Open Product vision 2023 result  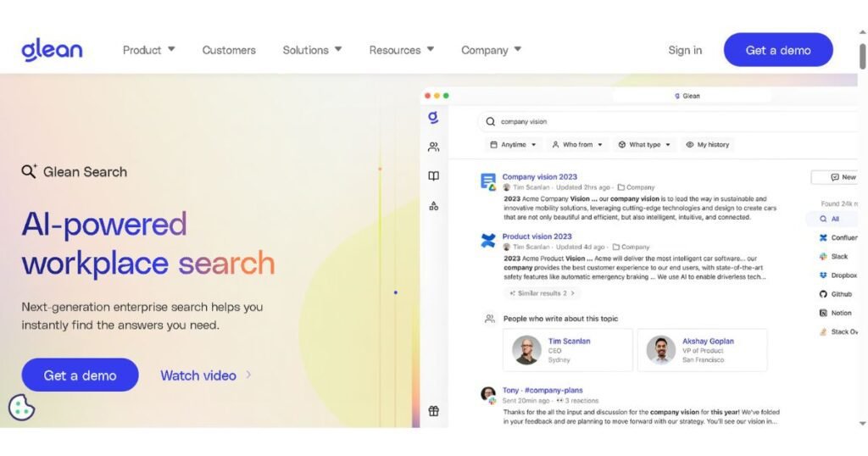click(x=537, y=236)
